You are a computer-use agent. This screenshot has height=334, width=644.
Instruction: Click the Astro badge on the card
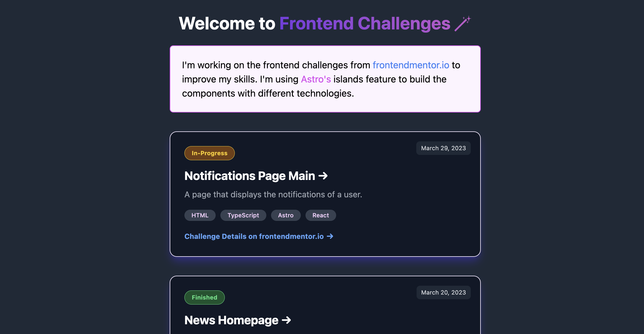286,215
